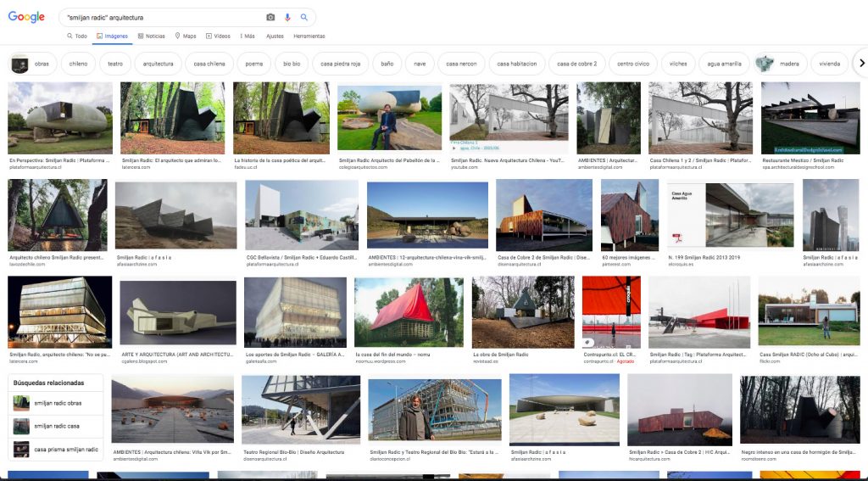Image resolution: width=868 pixels, height=481 pixels.
Task: Switch to the Todo results tab
Action: (76, 36)
